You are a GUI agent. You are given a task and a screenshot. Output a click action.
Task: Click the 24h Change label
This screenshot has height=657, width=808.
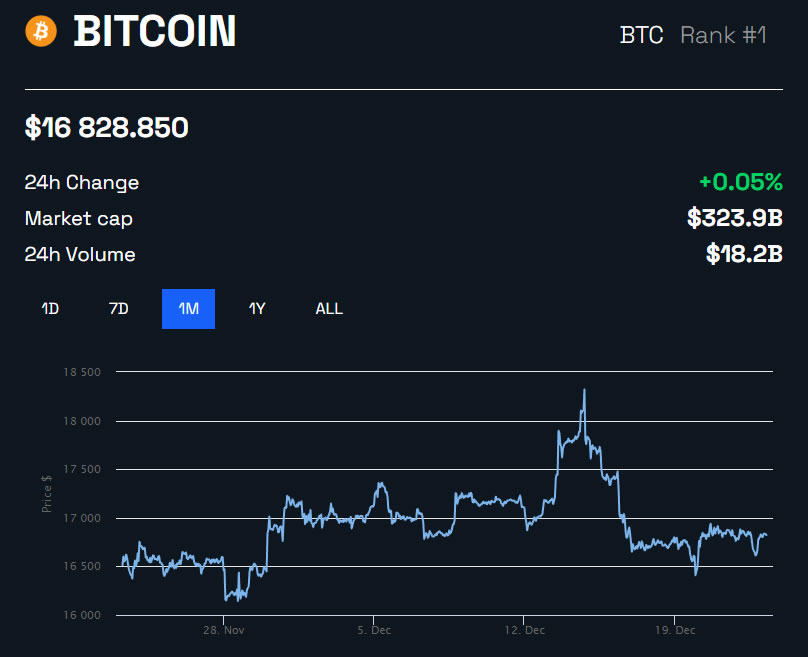click(x=82, y=183)
